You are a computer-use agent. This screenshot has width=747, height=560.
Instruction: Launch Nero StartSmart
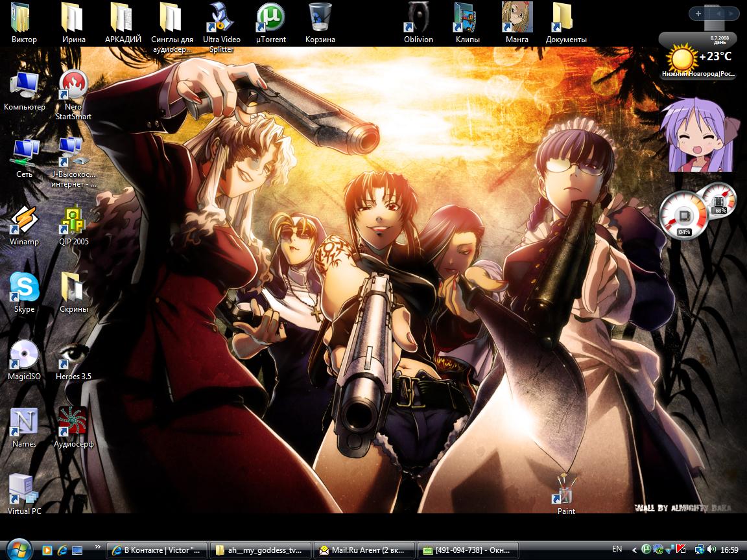tap(73, 95)
